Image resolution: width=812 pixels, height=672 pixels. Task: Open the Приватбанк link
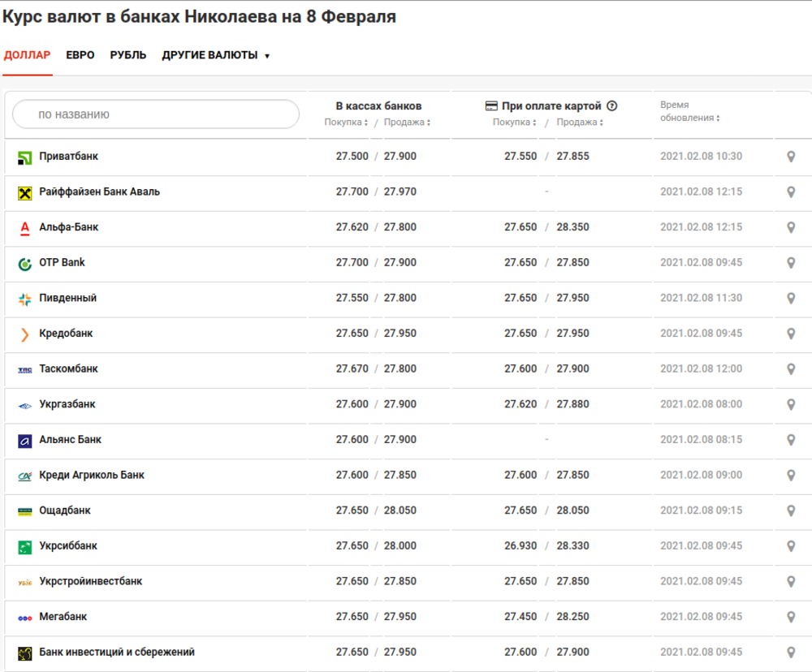(68, 157)
